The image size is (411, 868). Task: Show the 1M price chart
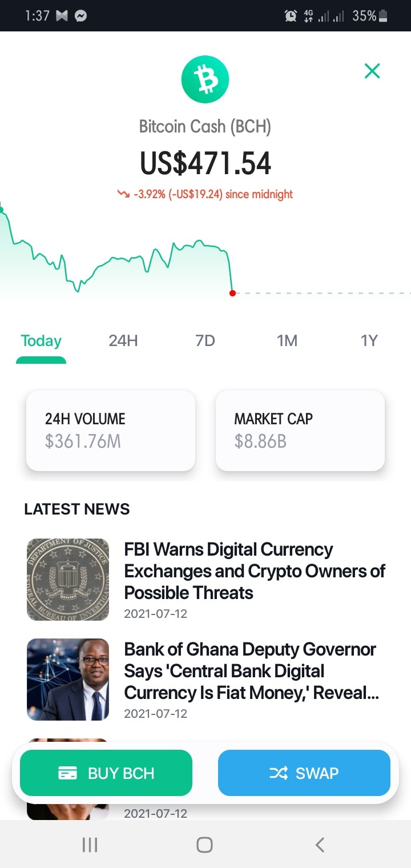[x=287, y=341]
